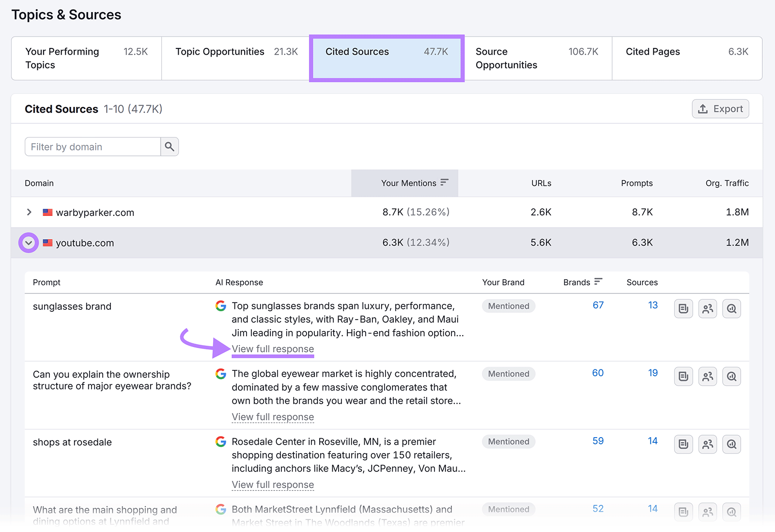Viewport: 775px width, 532px height.
Task: Open the 13 sources count link
Action: pyautogui.click(x=653, y=305)
